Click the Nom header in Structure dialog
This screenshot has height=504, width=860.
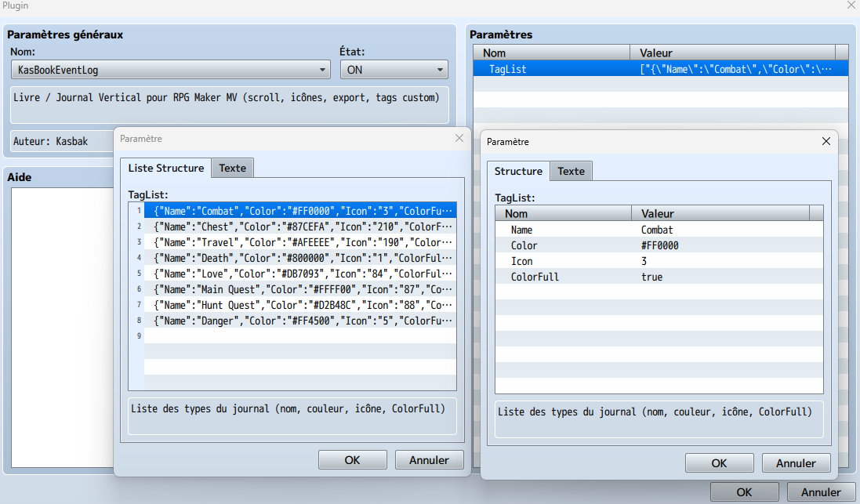click(564, 213)
